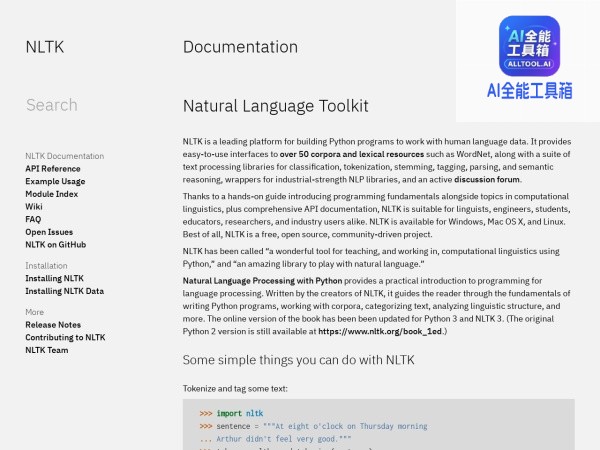Image resolution: width=600 pixels, height=450 pixels.
Task: Click the AI toolbox app icon
Action: click(529, 46)
